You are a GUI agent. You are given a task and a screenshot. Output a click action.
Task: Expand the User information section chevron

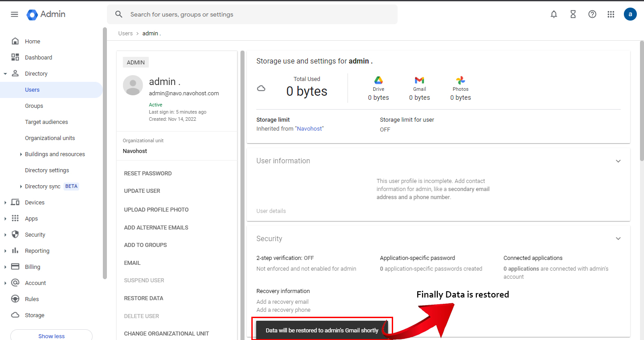point(618,161)
